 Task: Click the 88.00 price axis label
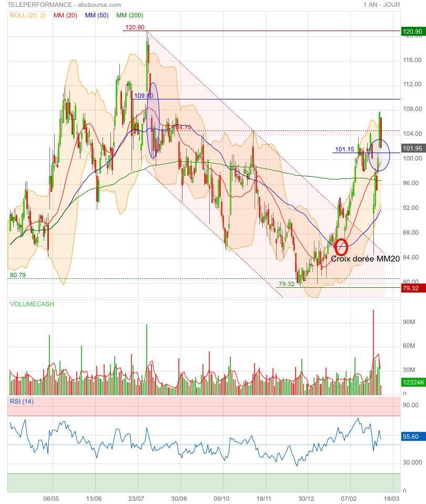click(x=411, y=233)
